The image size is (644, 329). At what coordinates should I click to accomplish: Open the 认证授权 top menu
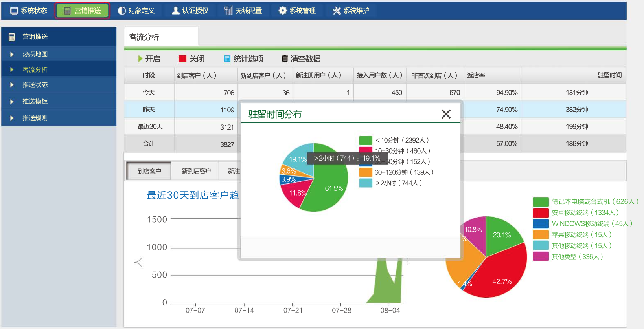tap(190, 11)
